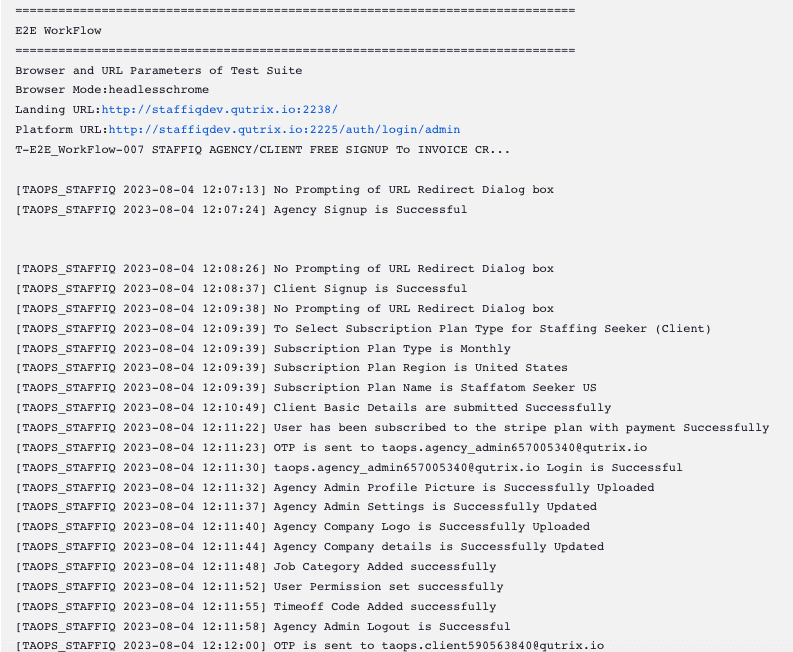Image resolution: width=793 pixels, height=652 pixels.
Task: Click the E2E WorkFlow heading text
Action: coord(58,30)
